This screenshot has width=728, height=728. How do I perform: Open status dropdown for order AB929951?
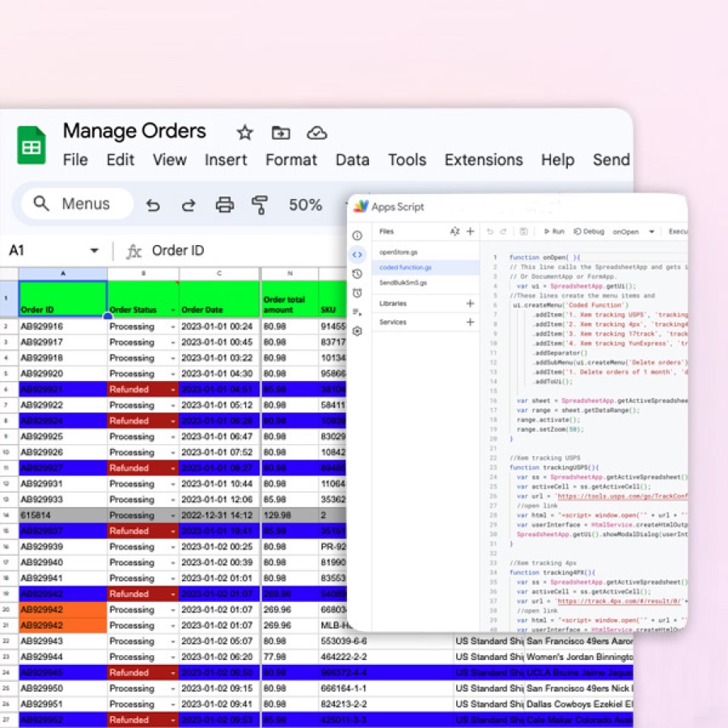pyautogui.click(x=173, y=705)
